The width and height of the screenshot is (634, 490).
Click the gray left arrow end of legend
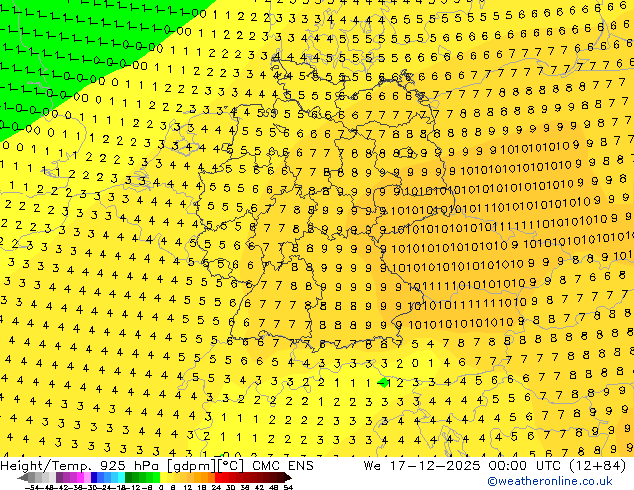point(23,477)
